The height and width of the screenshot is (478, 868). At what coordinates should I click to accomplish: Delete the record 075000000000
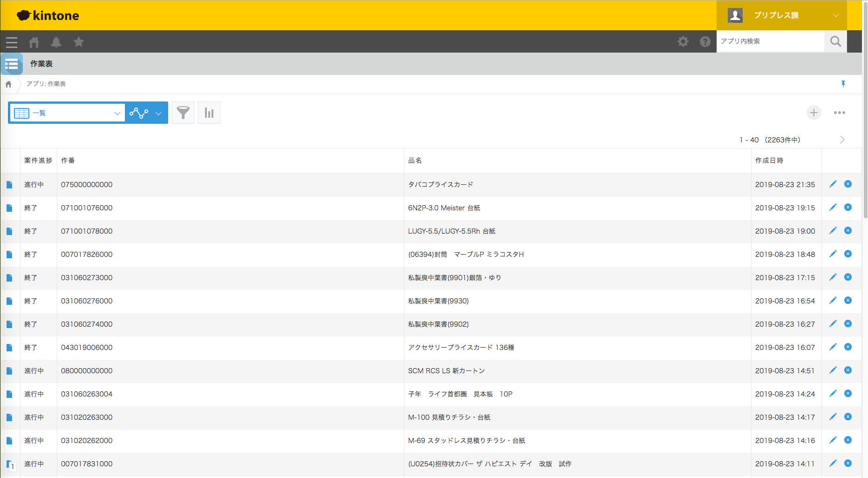pyautogui.click(x=848, y=184)
